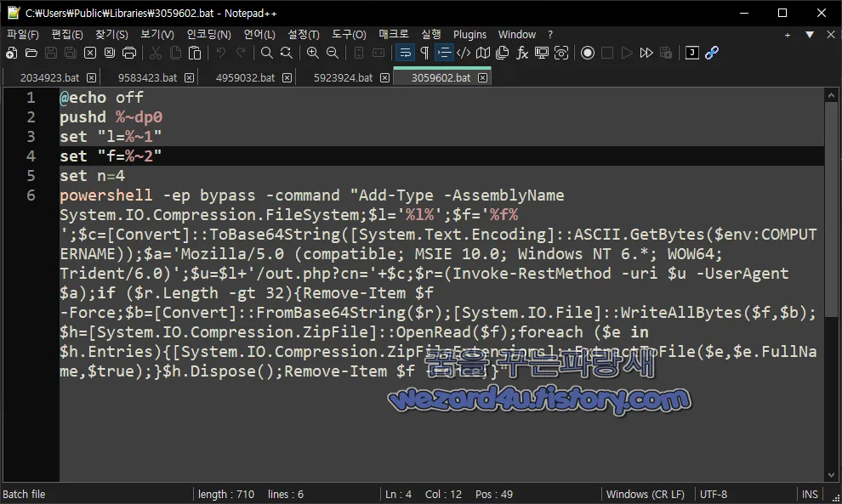Viewport: 842px width, 504px height.
Task: Open the Replace dialog icon
Action: click(x=287, y=53)
